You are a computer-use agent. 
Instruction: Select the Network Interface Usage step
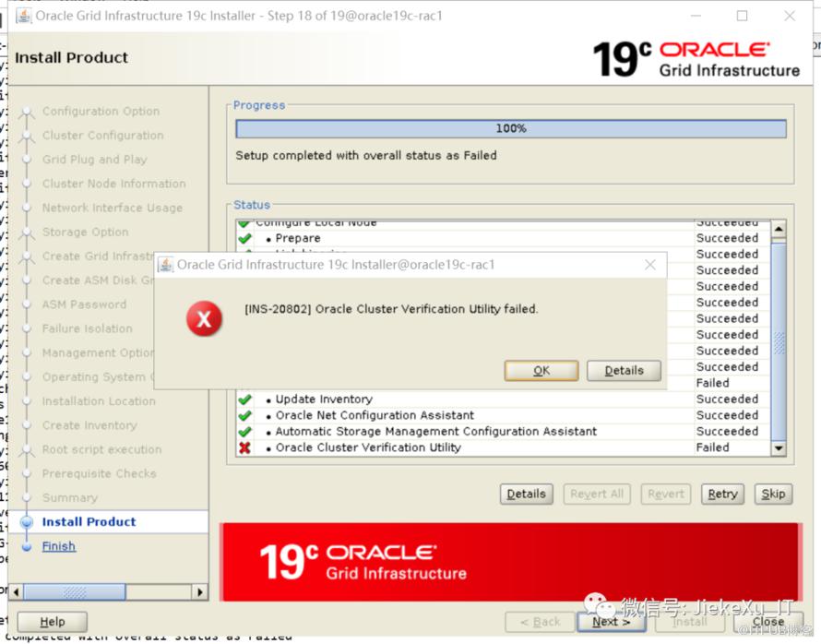point(112,208)
